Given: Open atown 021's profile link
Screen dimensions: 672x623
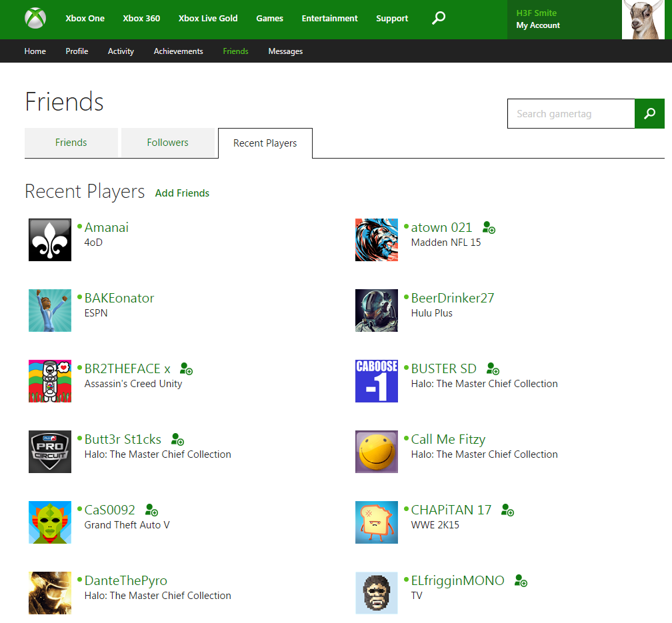Looking at the screenshot, I should click(x=441, y=227).
